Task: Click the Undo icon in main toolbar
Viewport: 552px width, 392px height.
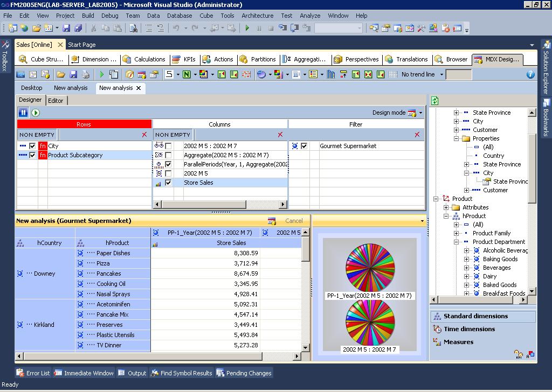Action: pos(176,28)
